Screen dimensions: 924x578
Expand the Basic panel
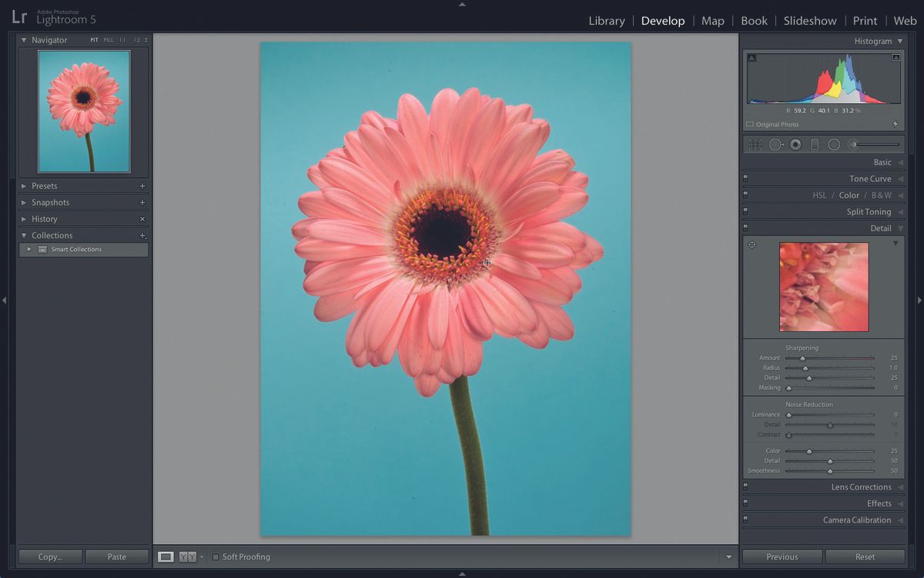[x=883, y=163]
